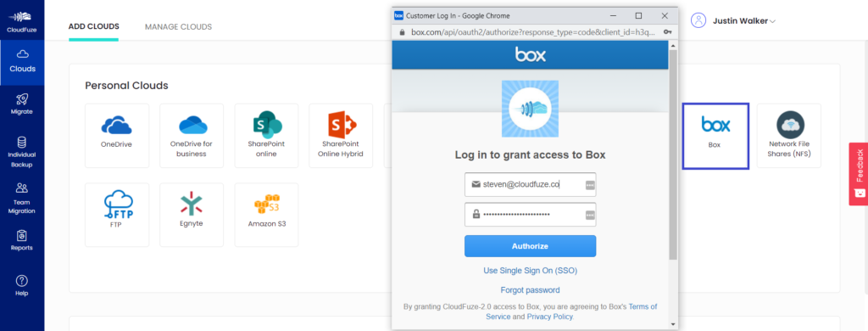Open autofill icon in password field

click(x=590, y=215)
